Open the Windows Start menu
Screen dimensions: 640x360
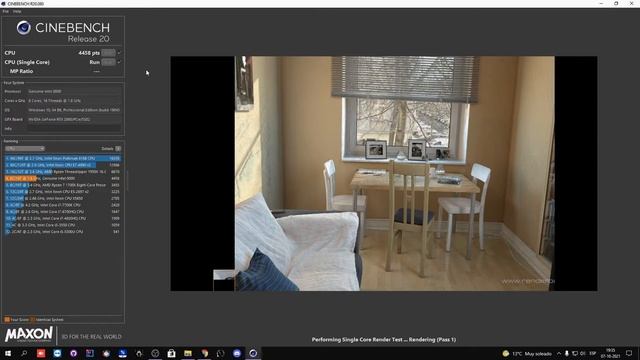pyautogui.click(x=8, y=353)
